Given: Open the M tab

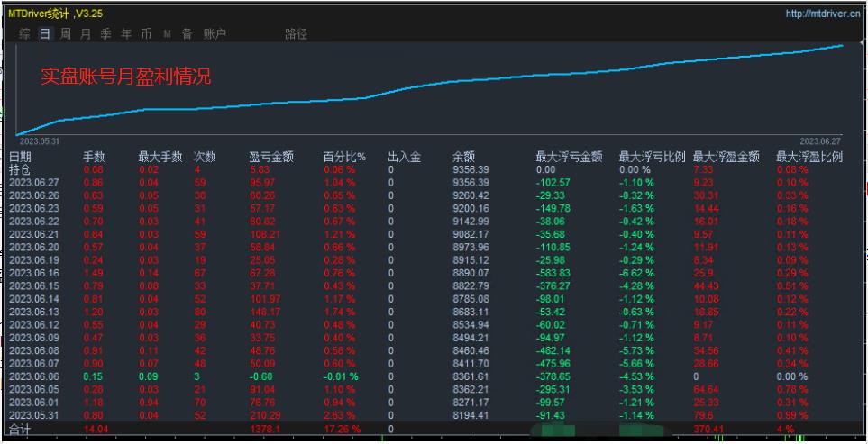Looking at the screenshot, I should (x=167, y=34).
